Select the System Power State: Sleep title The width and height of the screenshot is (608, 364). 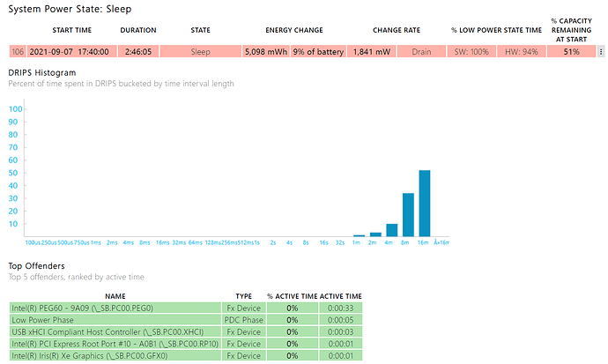coord(70,9)
